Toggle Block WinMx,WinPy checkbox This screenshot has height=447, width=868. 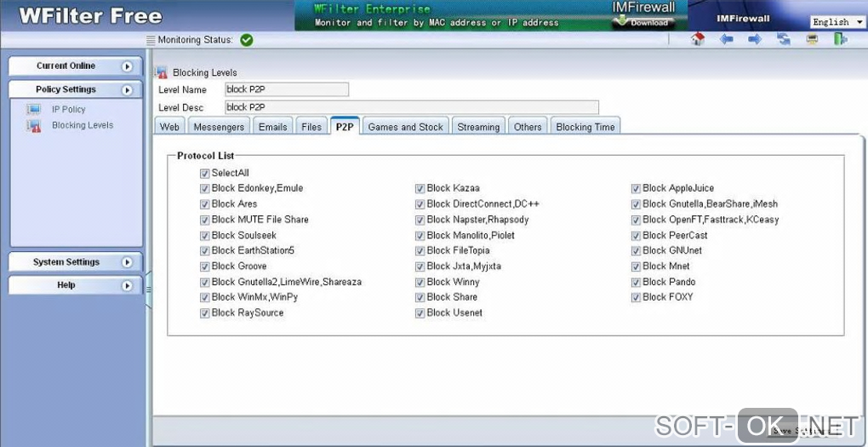[205, 298]
